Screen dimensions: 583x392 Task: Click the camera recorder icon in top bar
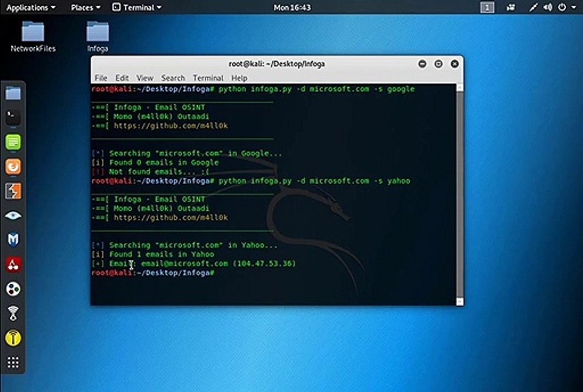tap(511, 8)
